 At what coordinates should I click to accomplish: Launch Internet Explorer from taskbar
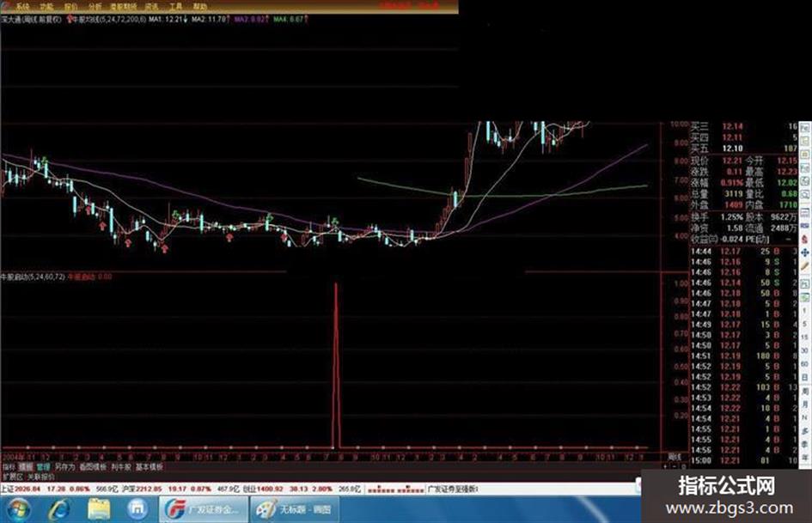(59, 509)
